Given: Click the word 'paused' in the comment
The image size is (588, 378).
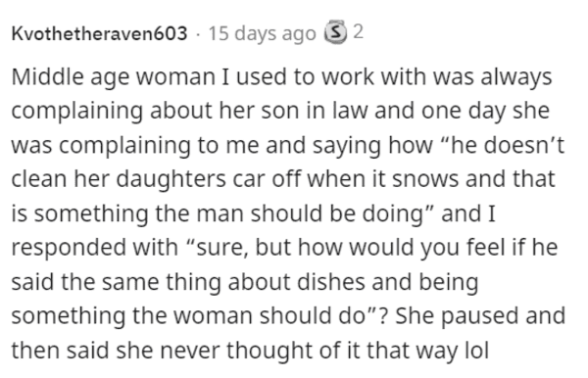Looking at the screenshot, I should [479, 316].
